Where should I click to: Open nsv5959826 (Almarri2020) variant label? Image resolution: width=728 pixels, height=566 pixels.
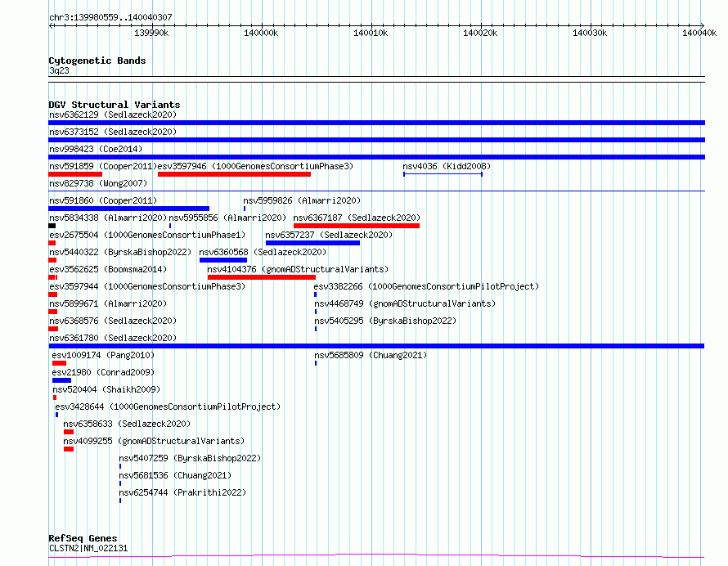coord(303,200)
